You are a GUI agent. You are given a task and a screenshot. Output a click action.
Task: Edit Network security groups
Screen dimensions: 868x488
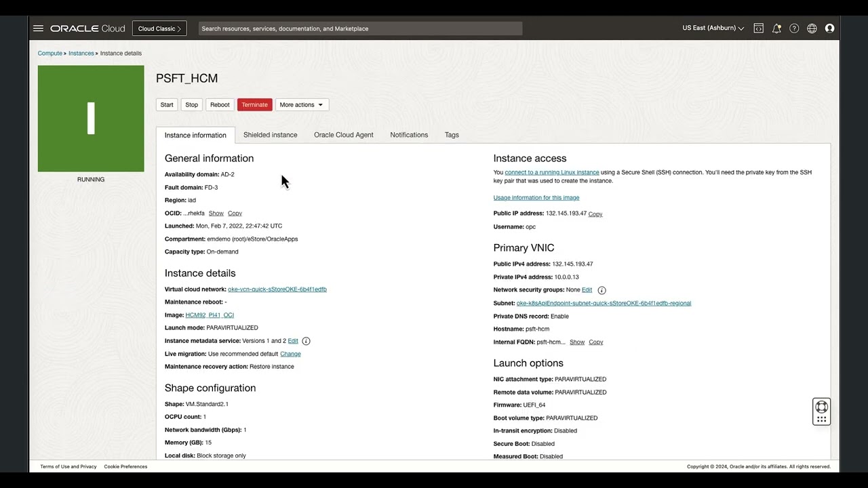(x=587, y=290)
